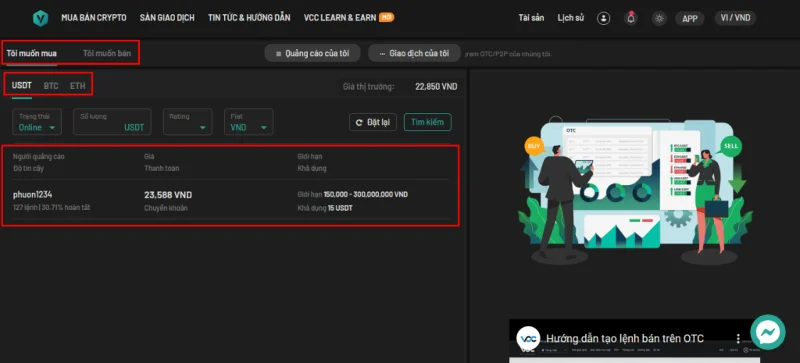Focus the Số lượng USDT input field
Image resolution: width=800 pixels, height=363 pixels.
pos(112,122)
